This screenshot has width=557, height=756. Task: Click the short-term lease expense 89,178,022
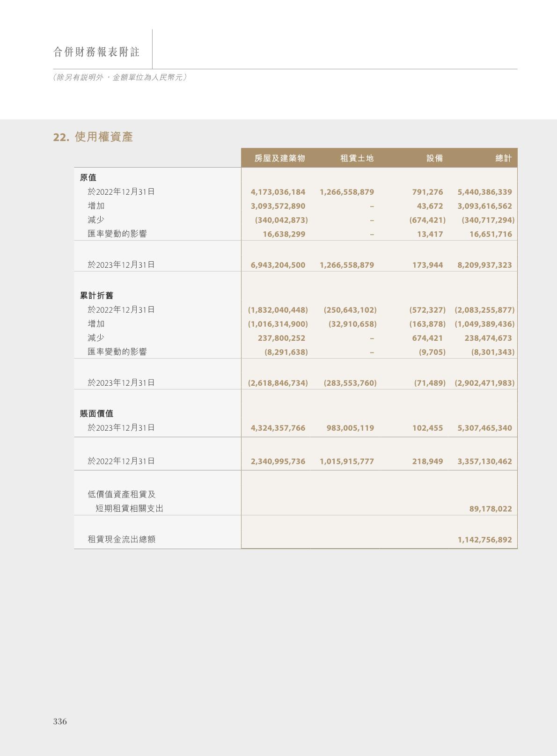point(490,509)
